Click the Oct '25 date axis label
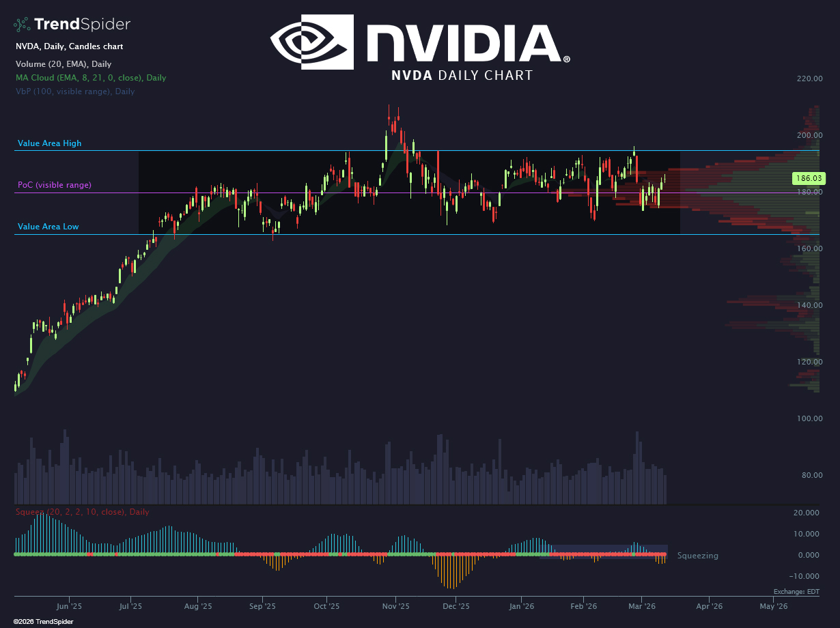The image size is (840, 628). tap(326, 605)
